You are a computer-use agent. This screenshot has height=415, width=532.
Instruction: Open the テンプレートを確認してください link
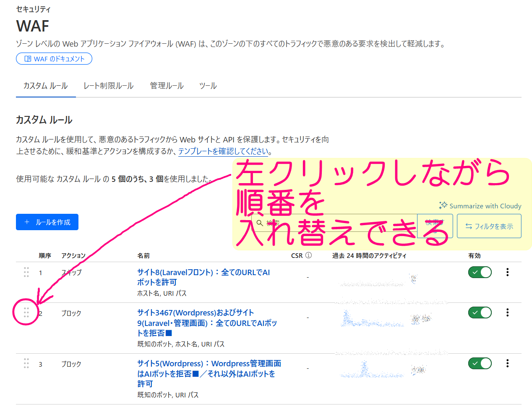tap(223, 151)
